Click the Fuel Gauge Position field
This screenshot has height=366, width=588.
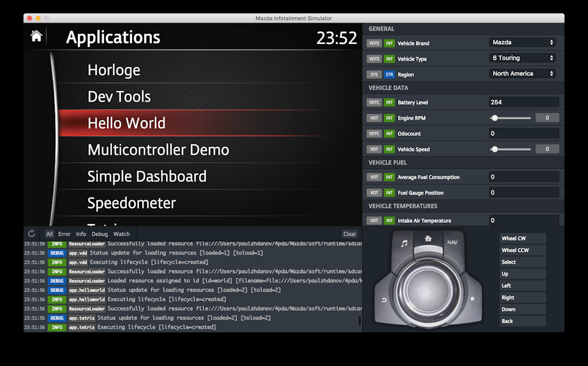(x=524, y=193)
